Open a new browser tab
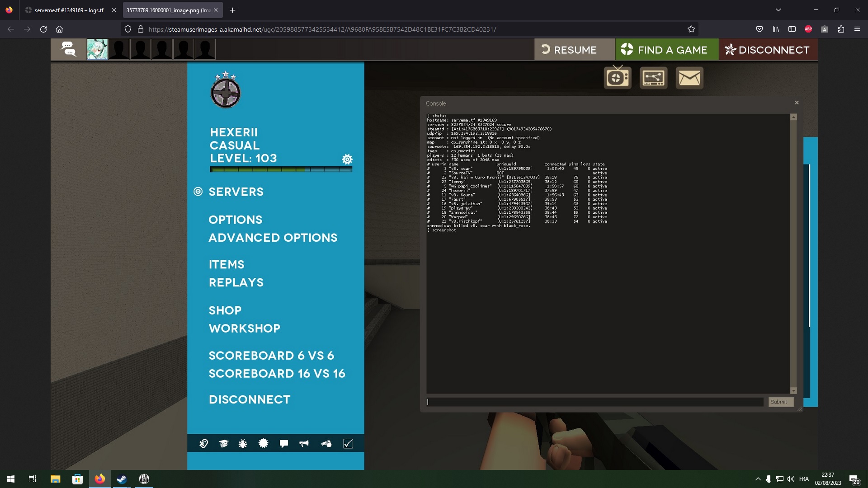 (232, 10)
